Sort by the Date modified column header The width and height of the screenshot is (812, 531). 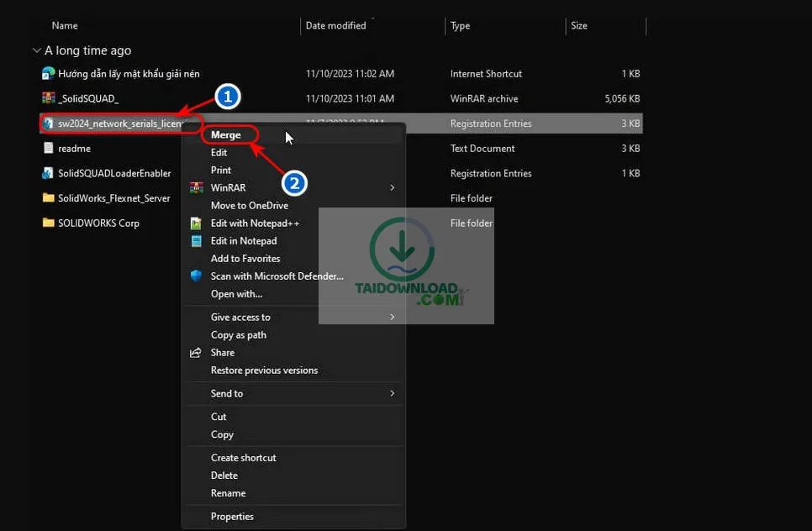[x=335, y=26]
